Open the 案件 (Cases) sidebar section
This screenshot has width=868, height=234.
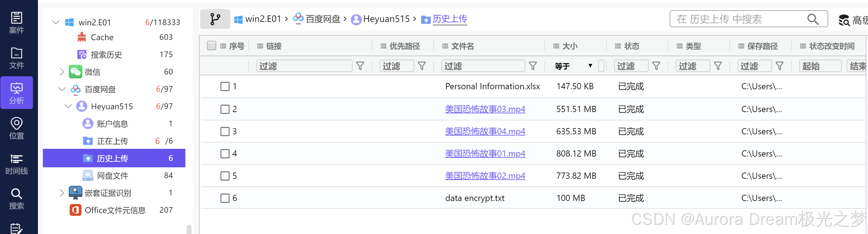pyautogui.click(x=17, y=23)
